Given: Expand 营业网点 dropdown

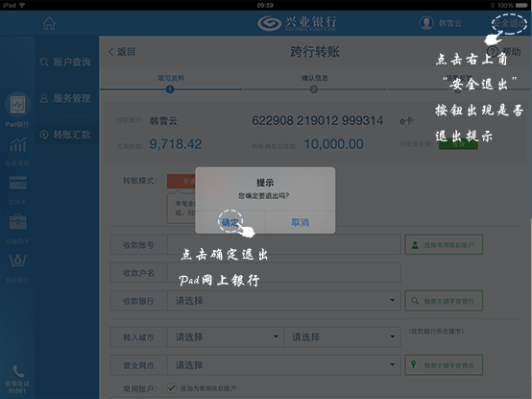Looking at the screenshot, I should point(283,365).
